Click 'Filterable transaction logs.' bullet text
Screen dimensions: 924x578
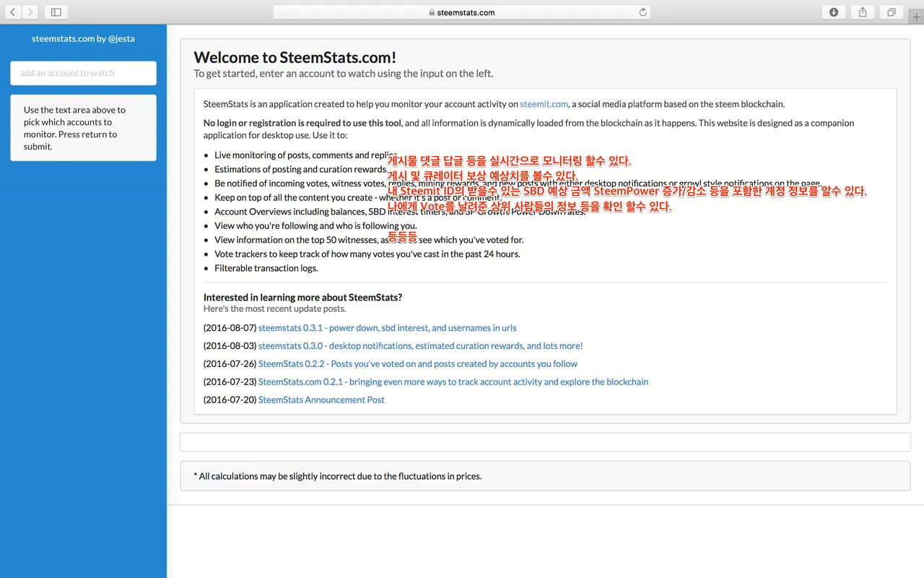[x=266, y=268]
